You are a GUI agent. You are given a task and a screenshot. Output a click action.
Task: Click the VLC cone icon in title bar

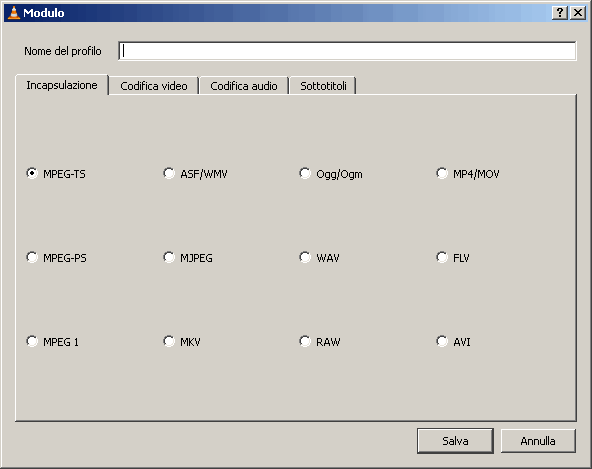pos(14,13)
